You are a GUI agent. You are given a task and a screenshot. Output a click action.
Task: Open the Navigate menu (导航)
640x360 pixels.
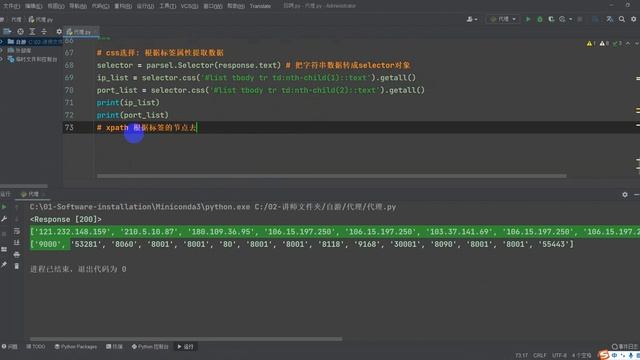click(x=78, y=6)
